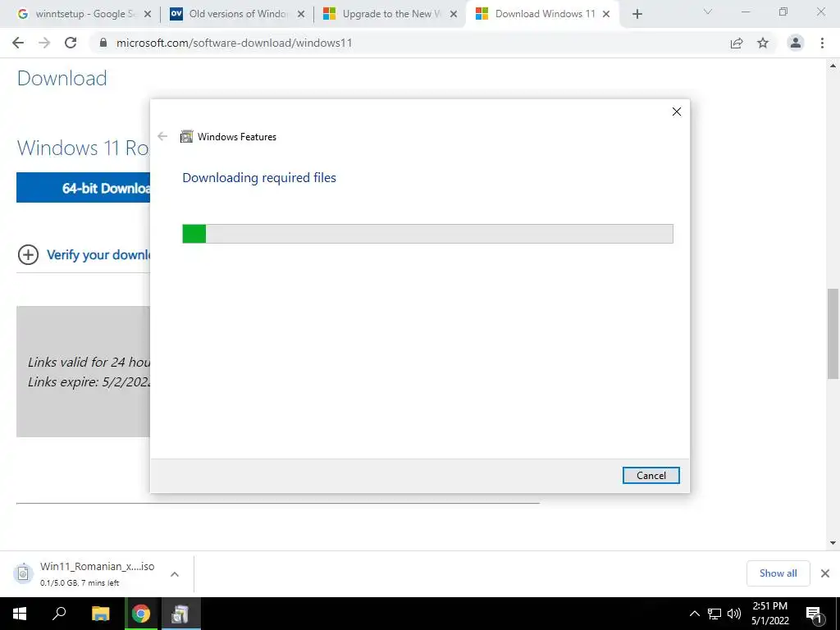Click the address bar URL
Viewport: 840px width, 630px height.
234,43
